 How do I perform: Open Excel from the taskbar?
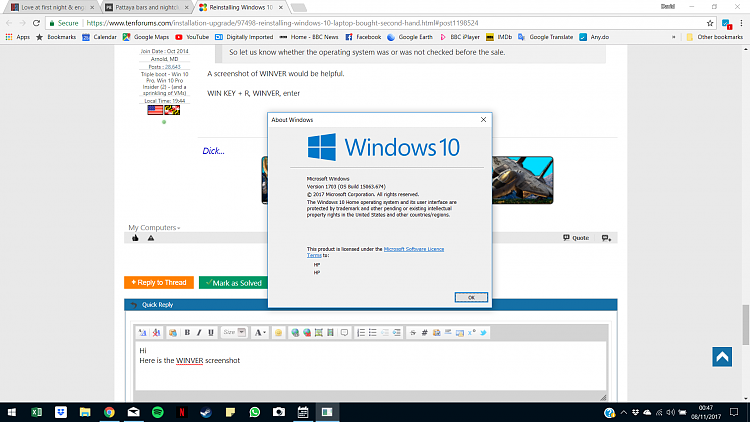pos(36,412)
